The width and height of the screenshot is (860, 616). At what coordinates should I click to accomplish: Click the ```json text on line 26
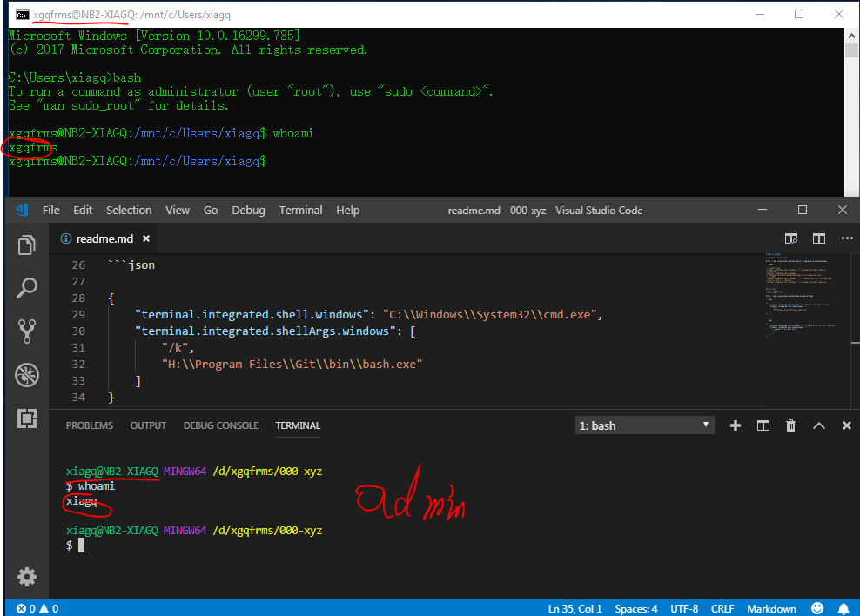click(x=131, y=265)
